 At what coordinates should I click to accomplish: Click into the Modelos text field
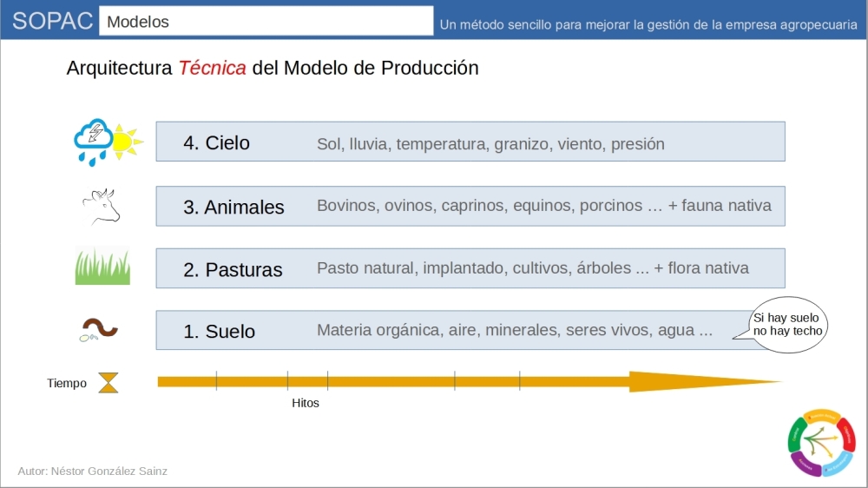coord(266,22)
